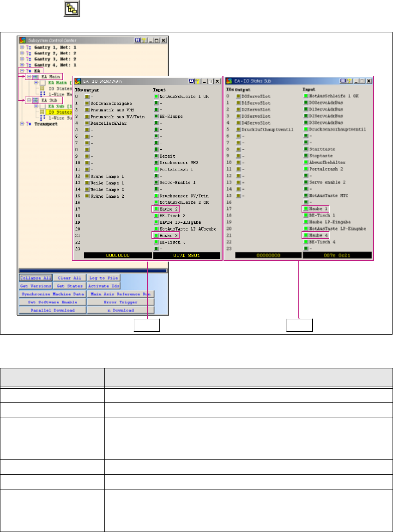Click the input hex value 007f 8801
Screen dimensions: 393x532
[187, 256]
